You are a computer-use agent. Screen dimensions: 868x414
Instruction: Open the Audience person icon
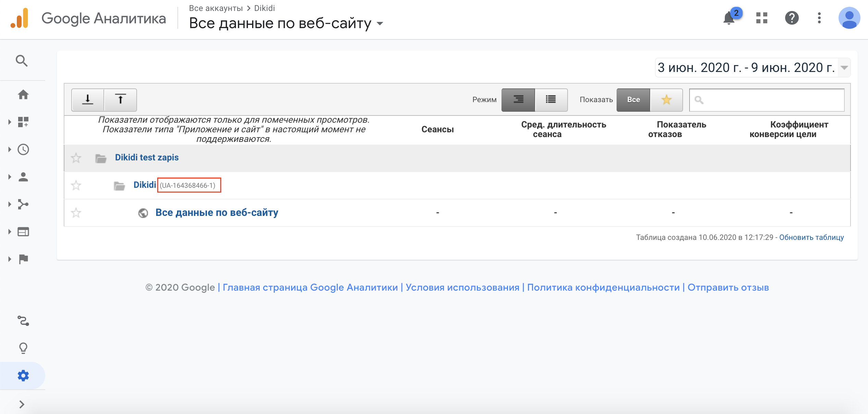[x=23, y=177]
